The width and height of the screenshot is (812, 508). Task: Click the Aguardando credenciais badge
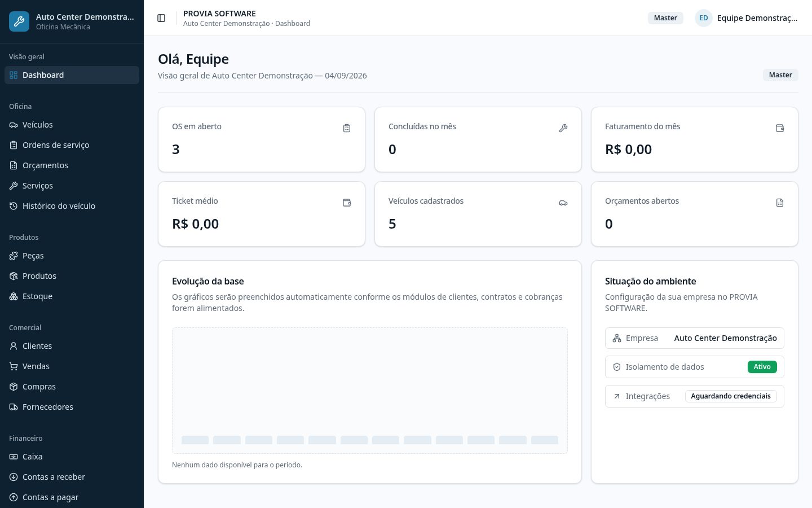click(x=731, y=396)
